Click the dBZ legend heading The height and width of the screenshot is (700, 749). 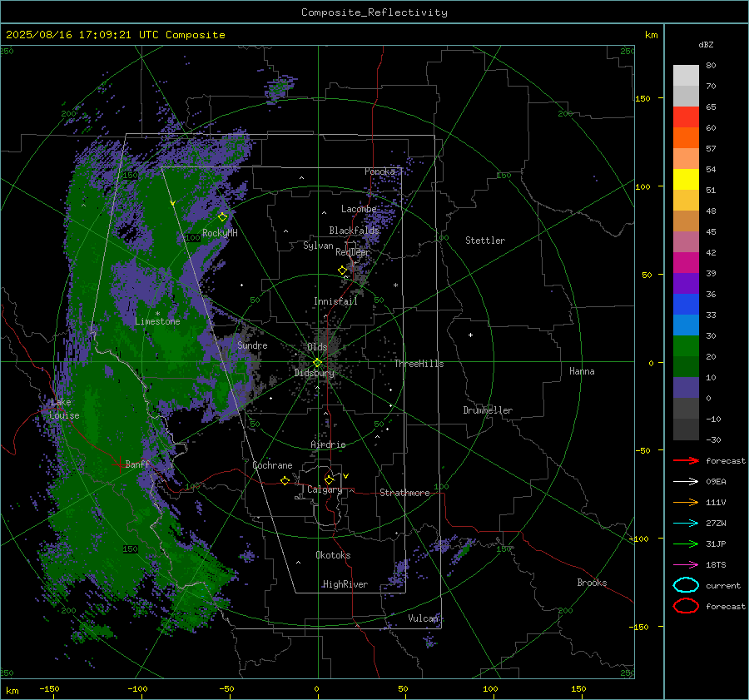click(x=706, y=45)
